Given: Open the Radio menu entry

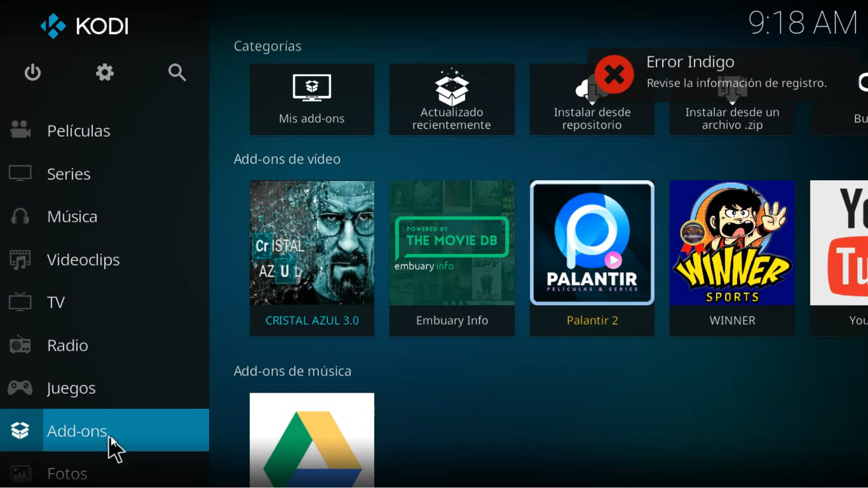Looking at the screenshot, I should coord(67,345).
